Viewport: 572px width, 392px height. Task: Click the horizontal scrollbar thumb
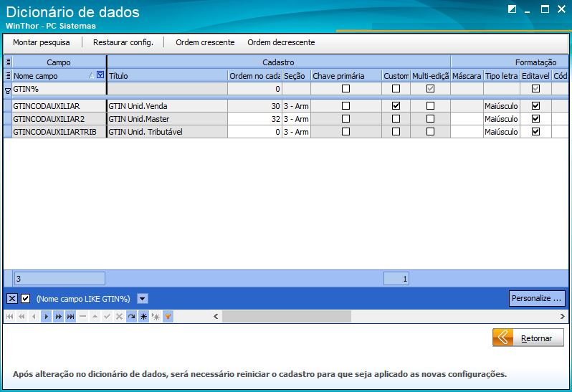tap(287, 316)
